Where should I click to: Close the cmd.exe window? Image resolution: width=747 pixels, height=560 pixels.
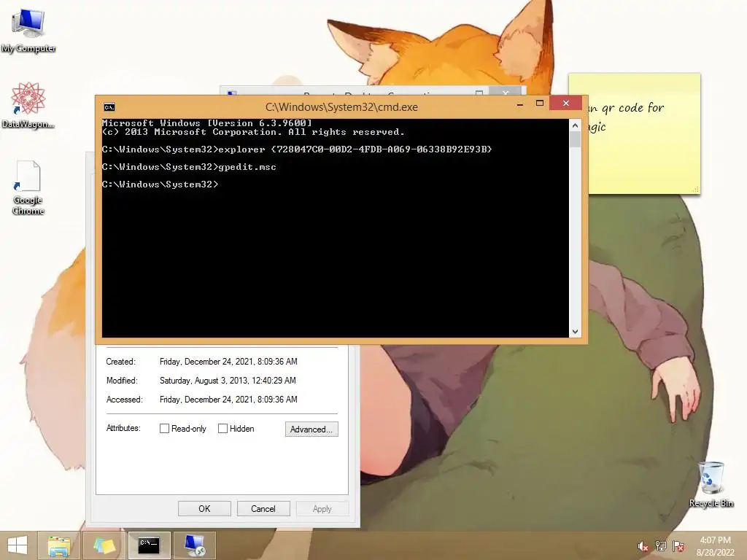566,104
